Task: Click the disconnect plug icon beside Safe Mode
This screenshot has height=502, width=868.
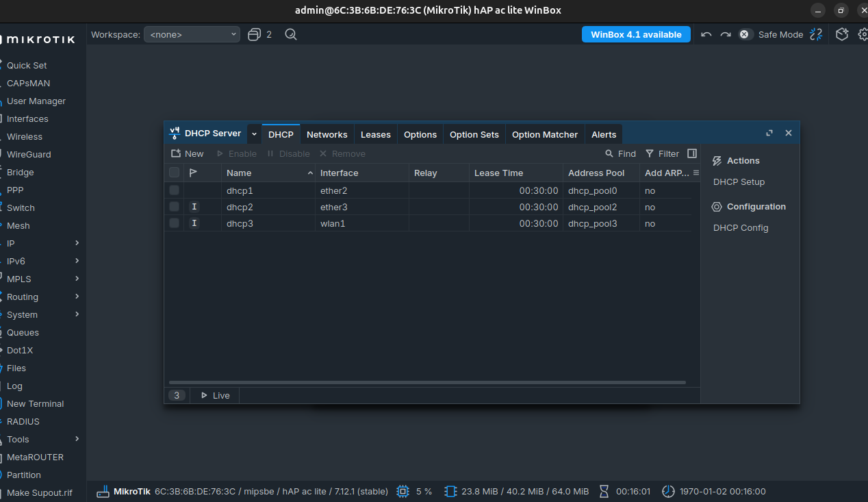Action: (x=816, y=34)
